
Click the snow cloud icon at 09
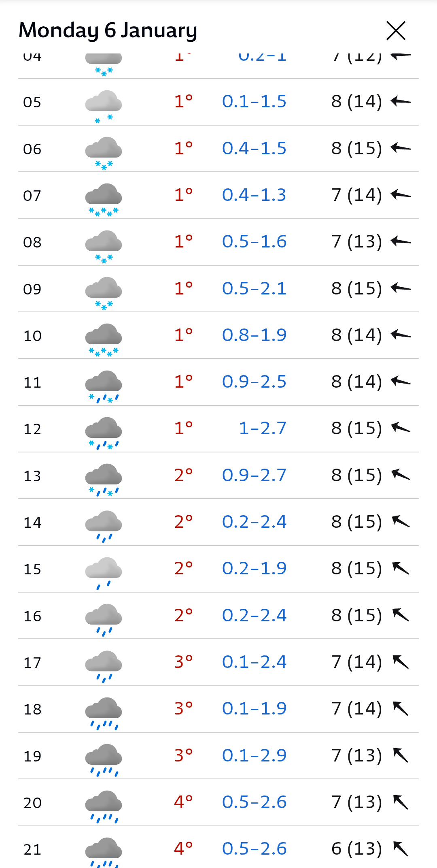click(x=104, y=293)
